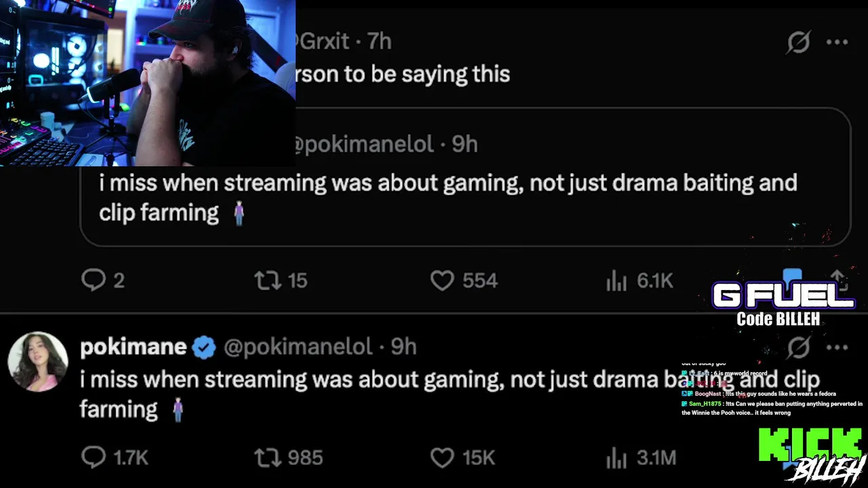Click the 9h timestamp inside quoted tweet
The height and width of the screenshot is (488, 868).
point(465,144)
